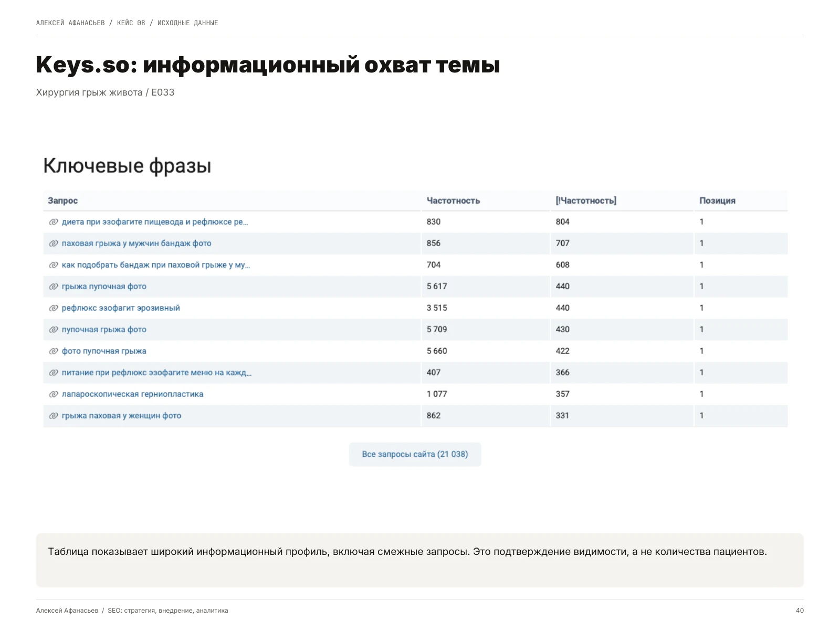Open query 'грыжа пупочная фото'
Viewport: 840px width, 630px height.
104,287
